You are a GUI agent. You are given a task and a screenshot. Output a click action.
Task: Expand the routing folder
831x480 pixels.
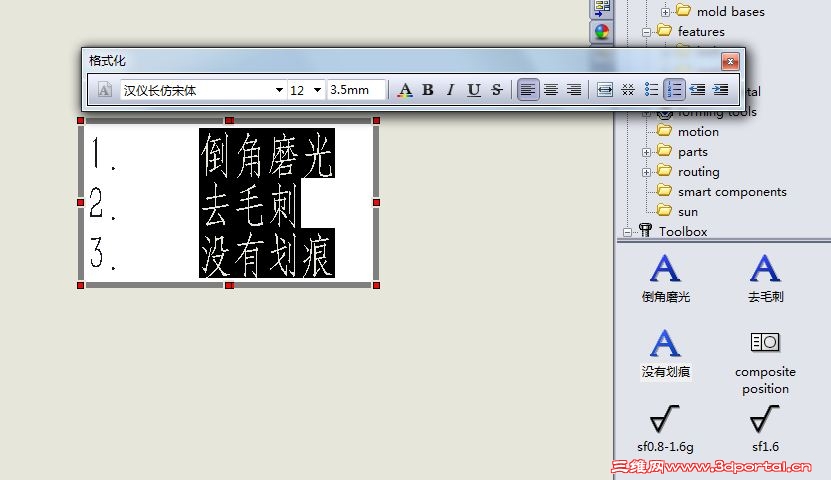(x=646, y=173)
